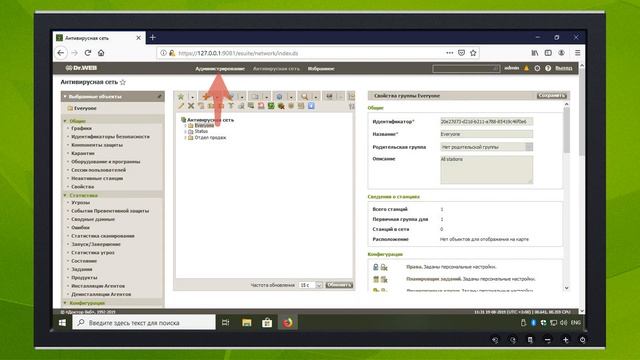Click the pin icon in the Избранные объекты header
This screenshot has height=360, width=640.
(160, 96)
